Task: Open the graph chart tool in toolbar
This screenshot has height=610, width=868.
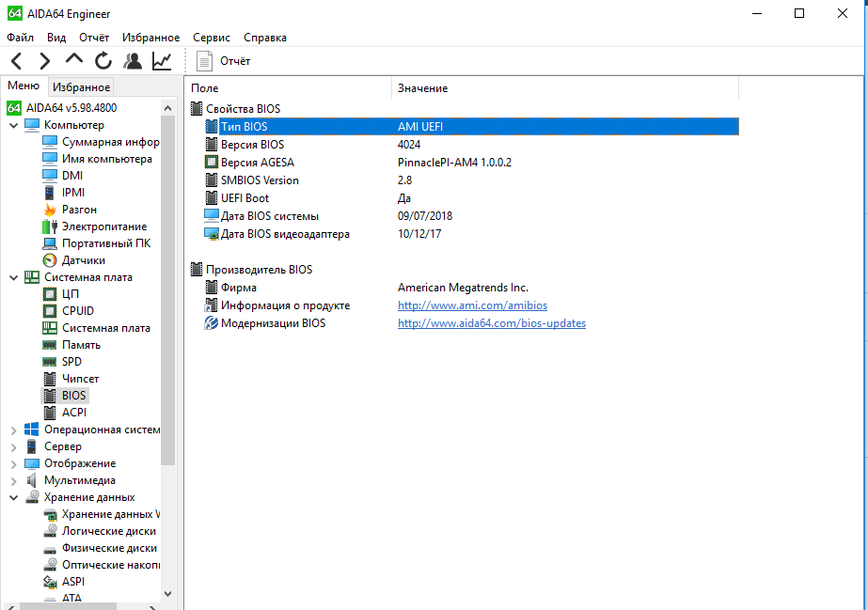Action: click(162, 61)
